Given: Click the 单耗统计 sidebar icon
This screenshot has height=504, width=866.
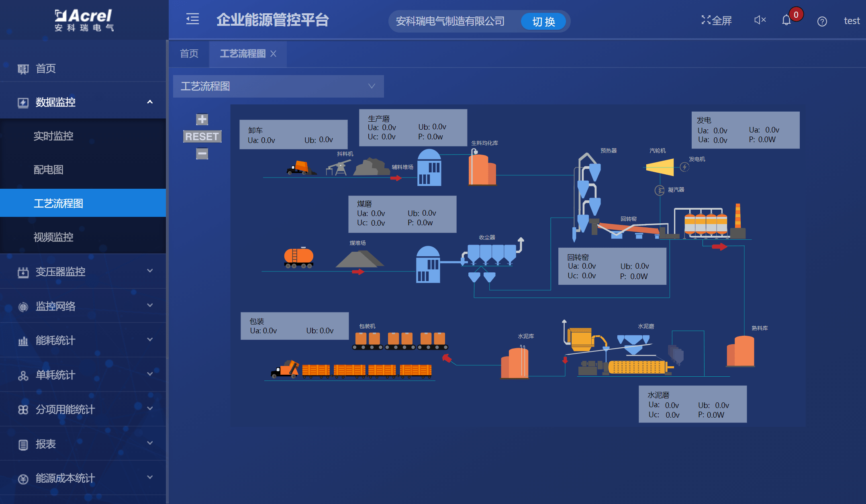Looking at the screenshot, I should (23, 376).
